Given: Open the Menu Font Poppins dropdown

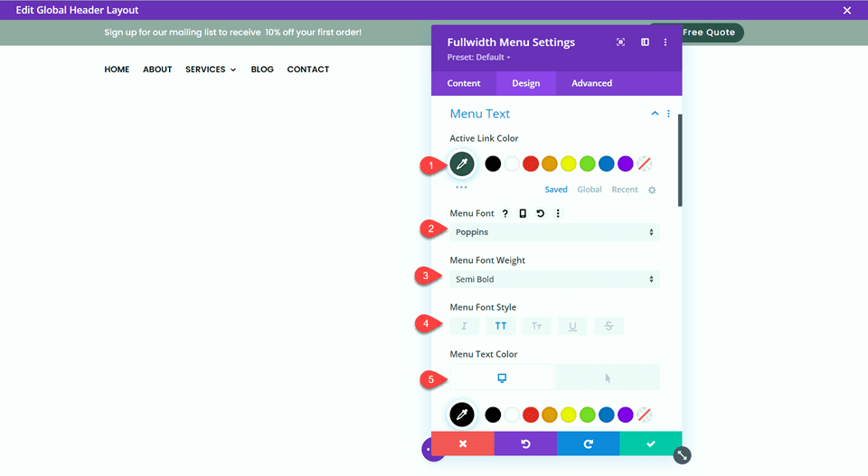Looking at the screenshot, I should pyautogui.click(x=554, y=232).
